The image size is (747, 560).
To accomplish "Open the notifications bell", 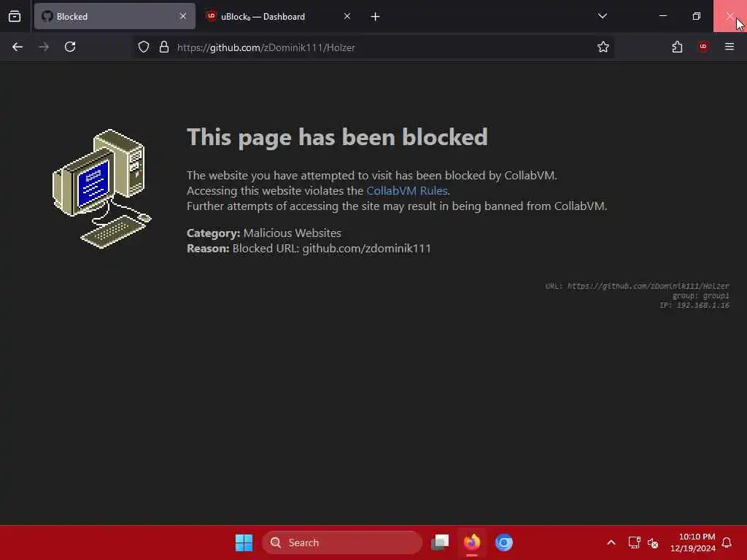I will click(x=727, y=542).
